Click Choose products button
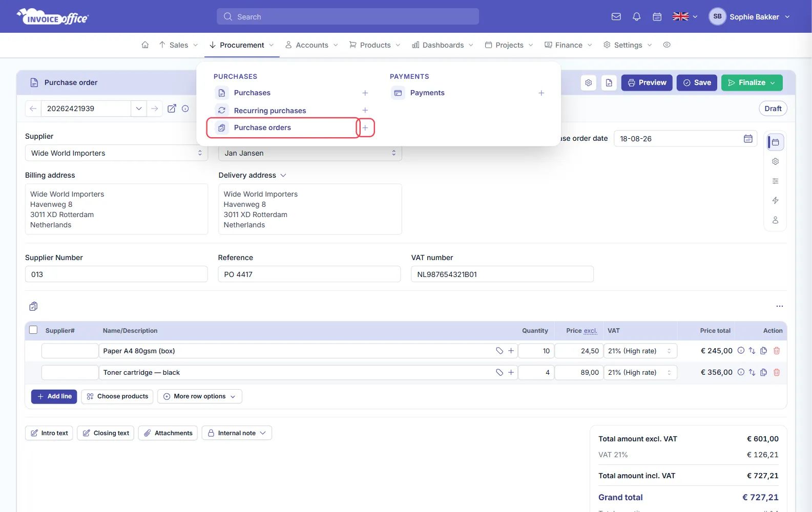 click(117, 396)
